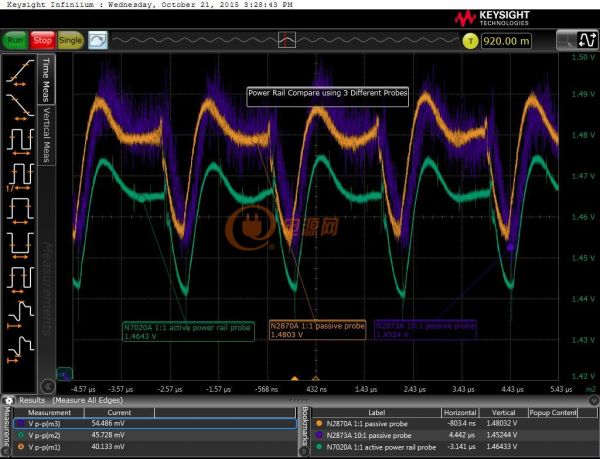The width and height of the screenshot is (600, 459).
Task: Select the negative pulse width icon
Action: (x=20, y=246)
